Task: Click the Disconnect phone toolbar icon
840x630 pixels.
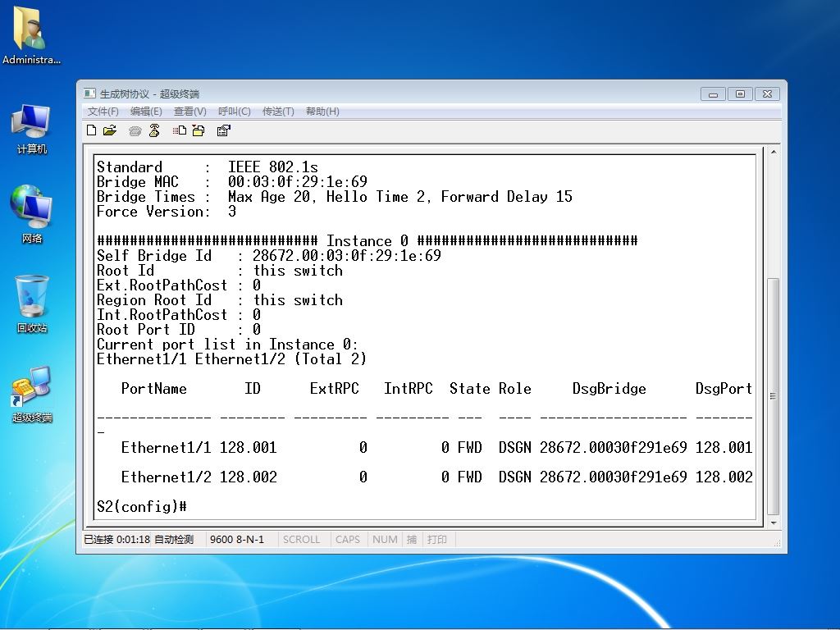Action: (155, 130)
